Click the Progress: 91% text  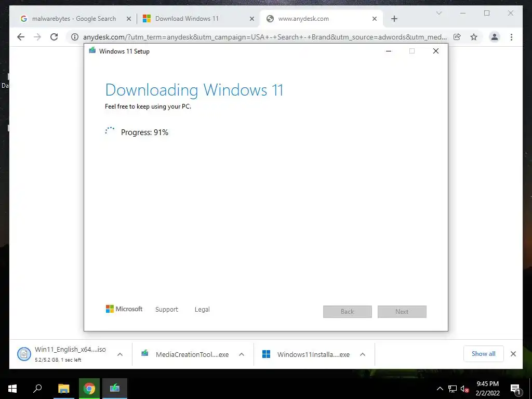click(x=144, y=132)
